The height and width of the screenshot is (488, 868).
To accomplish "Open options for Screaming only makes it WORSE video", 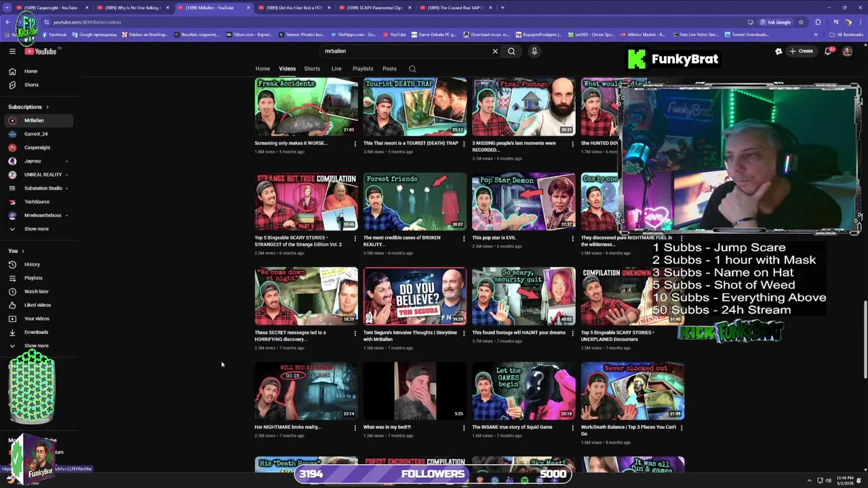I will [355, 144].
